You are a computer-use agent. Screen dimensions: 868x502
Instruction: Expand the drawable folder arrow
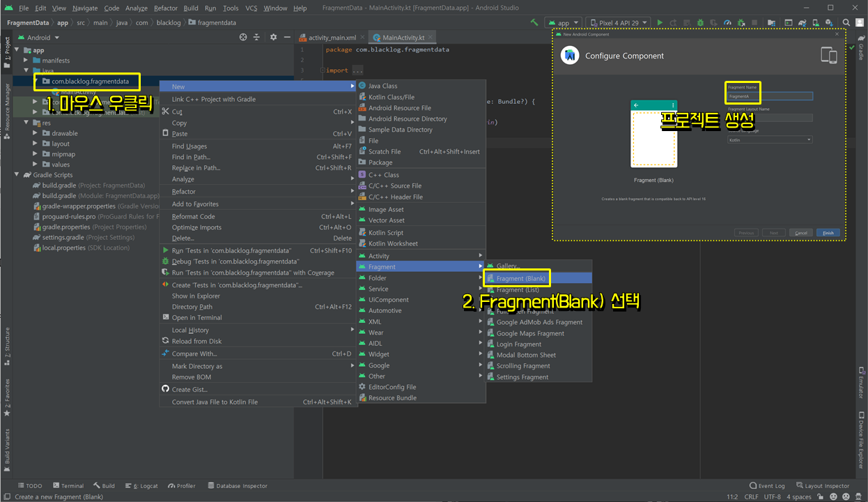[36, 133]
